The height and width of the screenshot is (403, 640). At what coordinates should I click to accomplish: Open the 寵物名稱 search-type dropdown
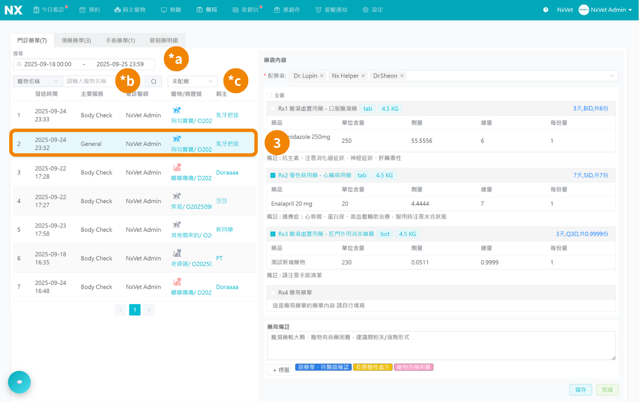pyautogui.click(x=38, y=81)
